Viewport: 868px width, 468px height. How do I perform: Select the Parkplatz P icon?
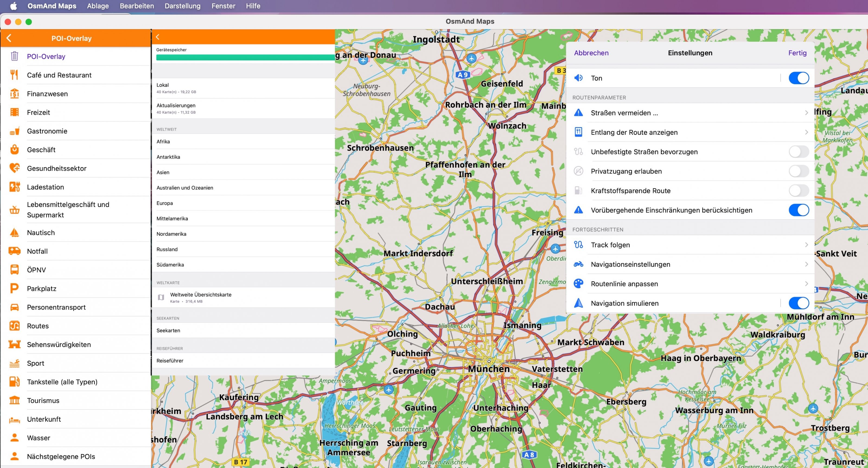[x=14, y=289]
